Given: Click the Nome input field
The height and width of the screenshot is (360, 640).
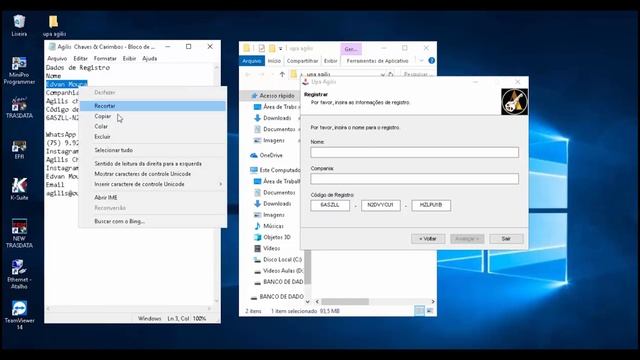Looking at the screenshot, I should pyautogui.click(x=414, y=152).
